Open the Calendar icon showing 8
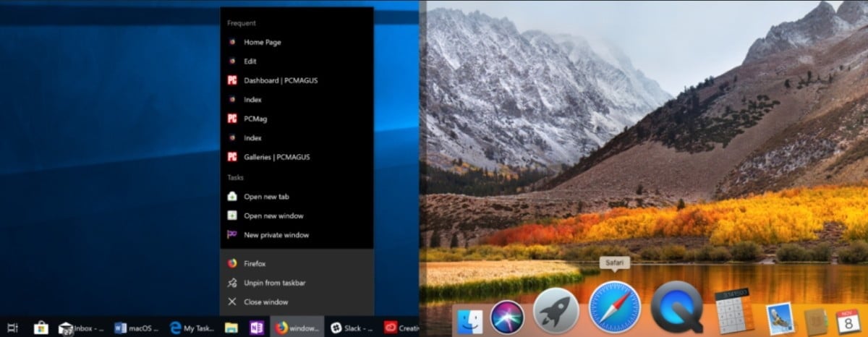 point(850,320)
